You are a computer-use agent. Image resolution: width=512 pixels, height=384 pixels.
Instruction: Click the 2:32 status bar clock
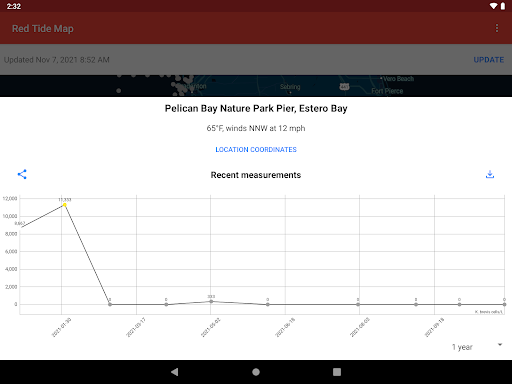pyautogui.click(x=14, y=6)
